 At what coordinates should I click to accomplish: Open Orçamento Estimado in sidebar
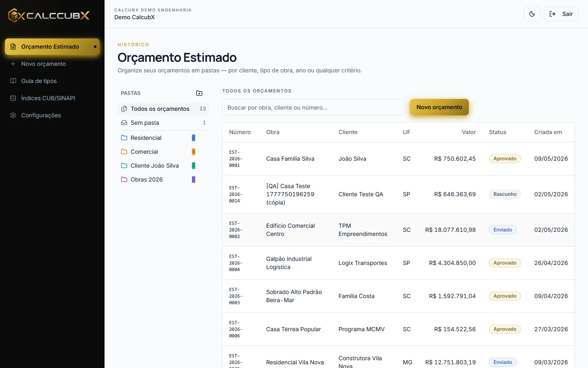[52, 47]
